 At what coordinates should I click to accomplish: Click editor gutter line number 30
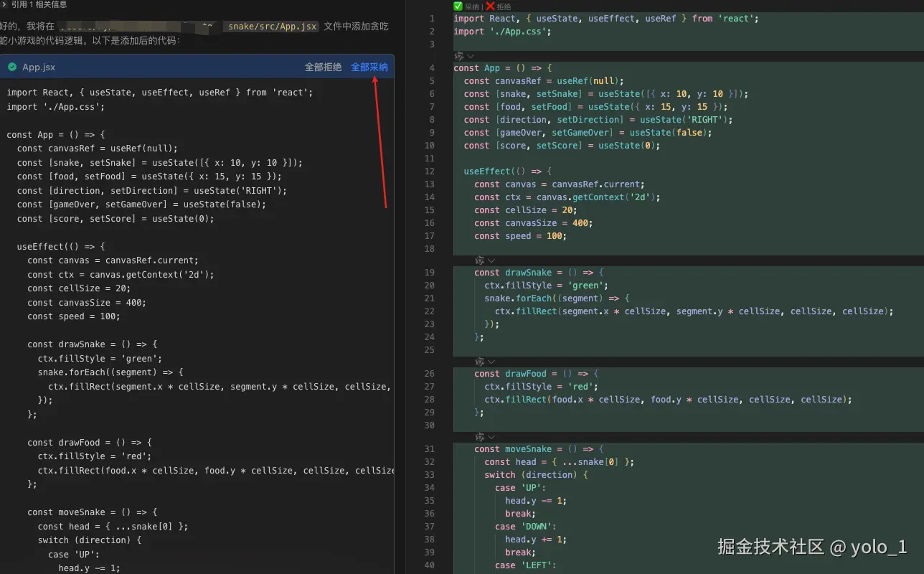pos(430,425)
